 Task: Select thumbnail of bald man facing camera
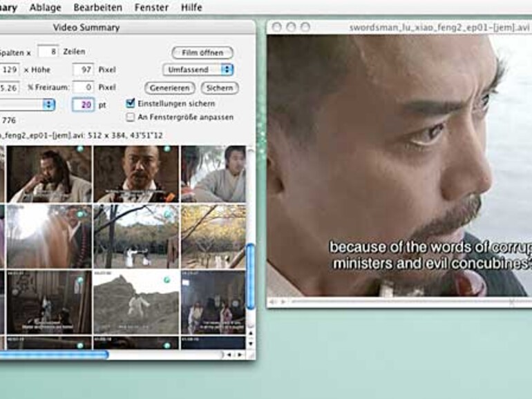coord(136,174)
